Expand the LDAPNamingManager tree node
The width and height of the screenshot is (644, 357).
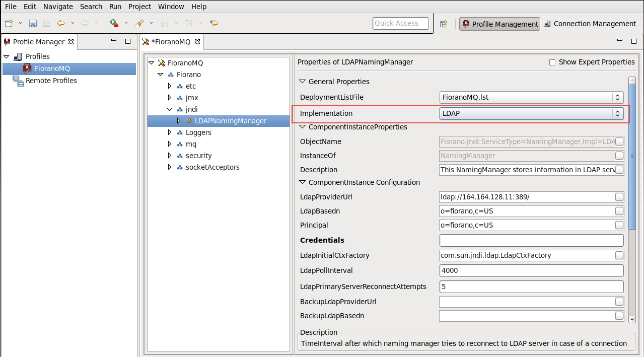coord(178,121)
